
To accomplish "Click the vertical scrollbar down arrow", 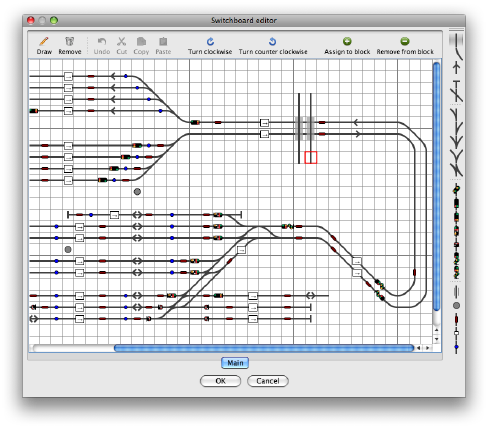I will coord(436,339).
